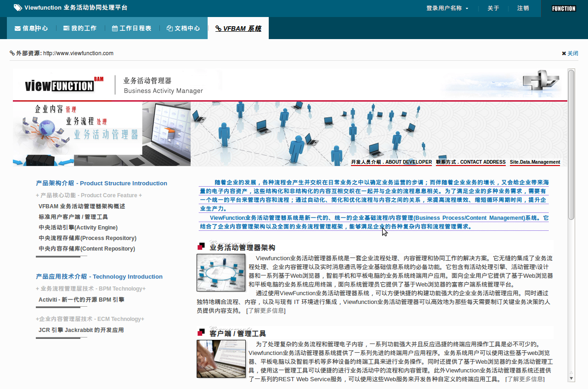The height and width of the screenshot is (389, 588).
Task: Click the 关于 menu item
Action: (x=493, y=8)
